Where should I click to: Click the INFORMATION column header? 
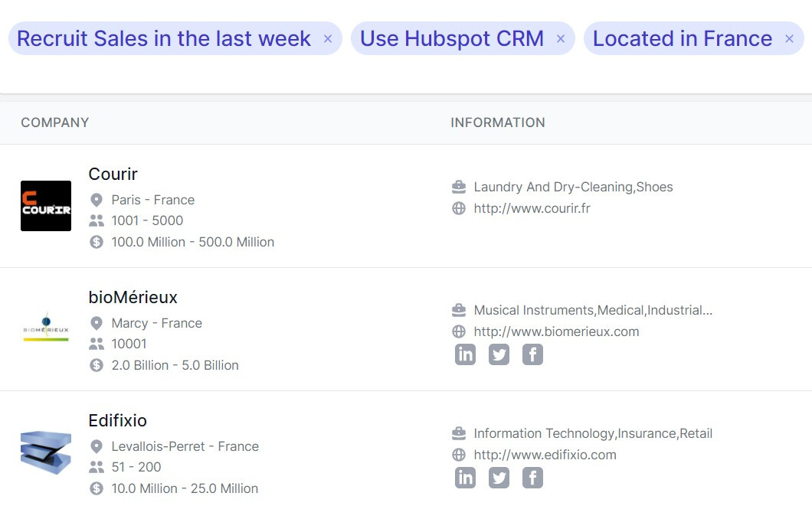click(498, 122)
